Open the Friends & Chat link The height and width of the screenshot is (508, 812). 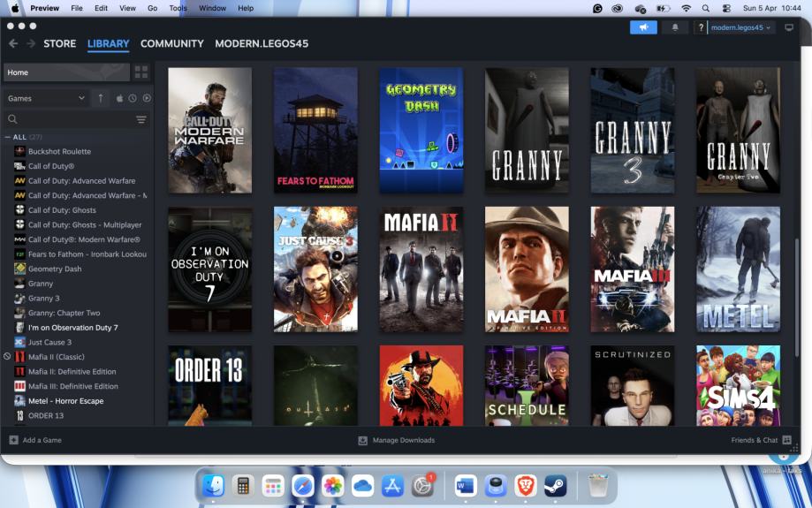(754, 440)
